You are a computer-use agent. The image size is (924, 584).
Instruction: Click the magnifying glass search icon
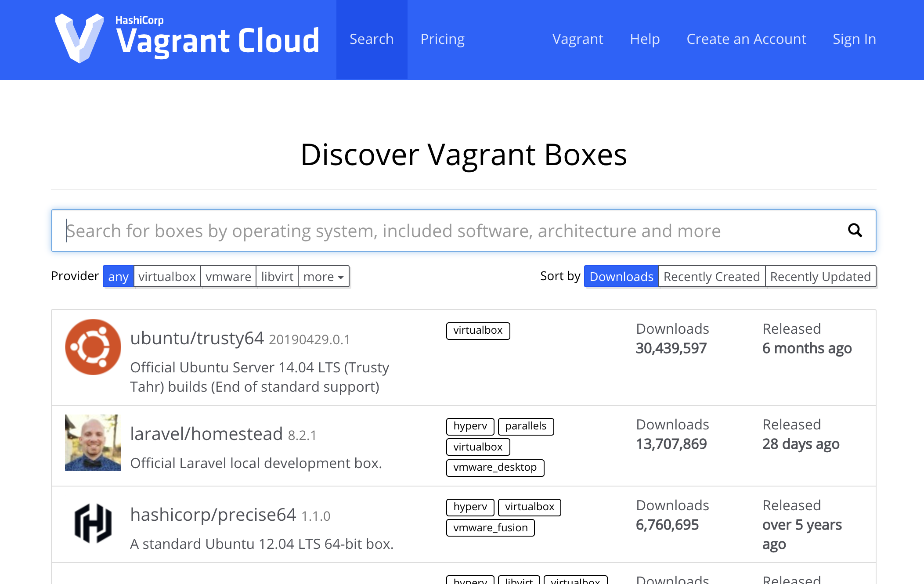(x=855, y=230)
